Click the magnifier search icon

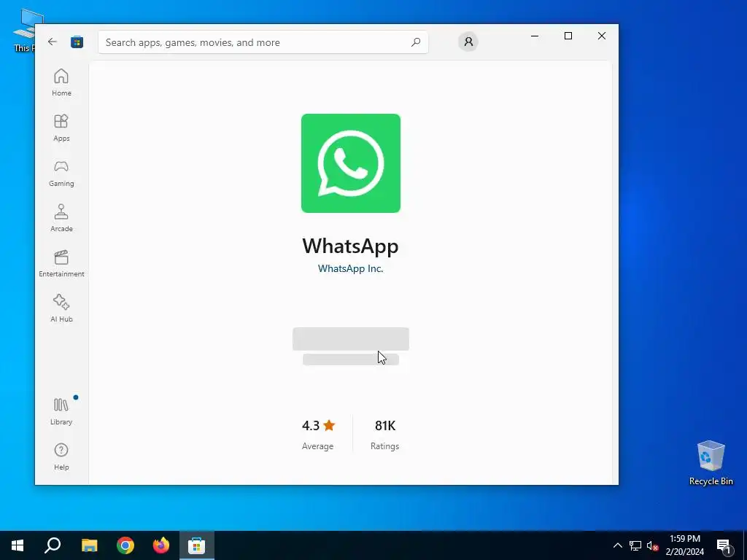pos(416,42)
